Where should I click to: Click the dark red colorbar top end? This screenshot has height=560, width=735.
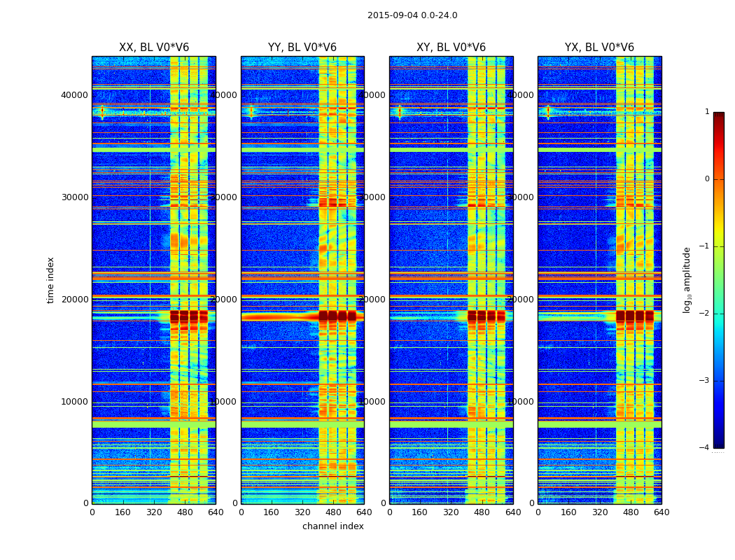(719, 115)
